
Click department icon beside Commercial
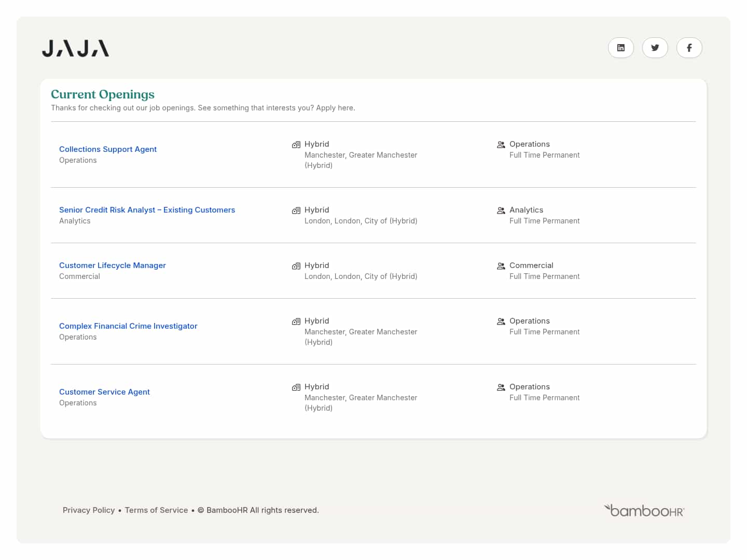pyautogui.click(x=501, y=266)
